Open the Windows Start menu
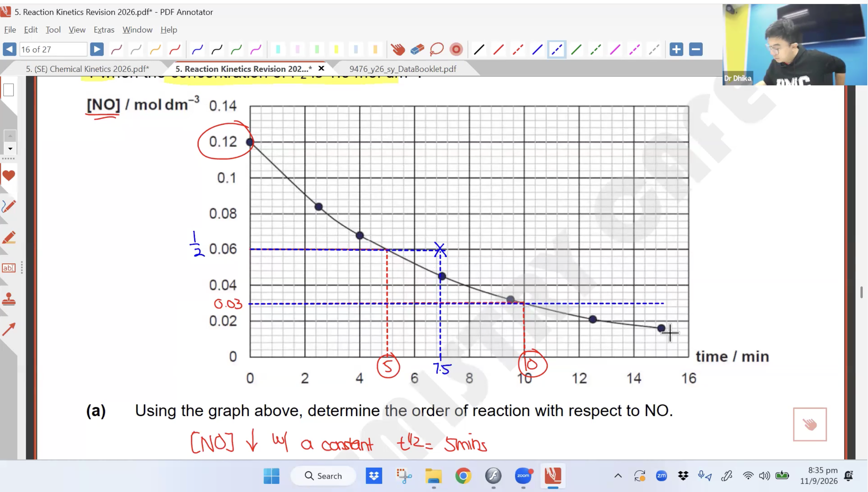Image resolution: width=868 pixels, height=492 pixels. click(272, 476)
